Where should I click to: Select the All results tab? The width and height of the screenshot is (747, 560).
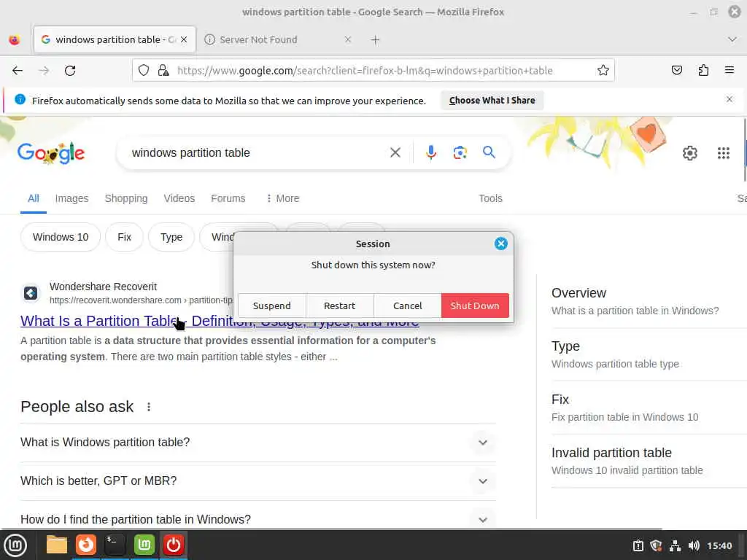(34, 198)
